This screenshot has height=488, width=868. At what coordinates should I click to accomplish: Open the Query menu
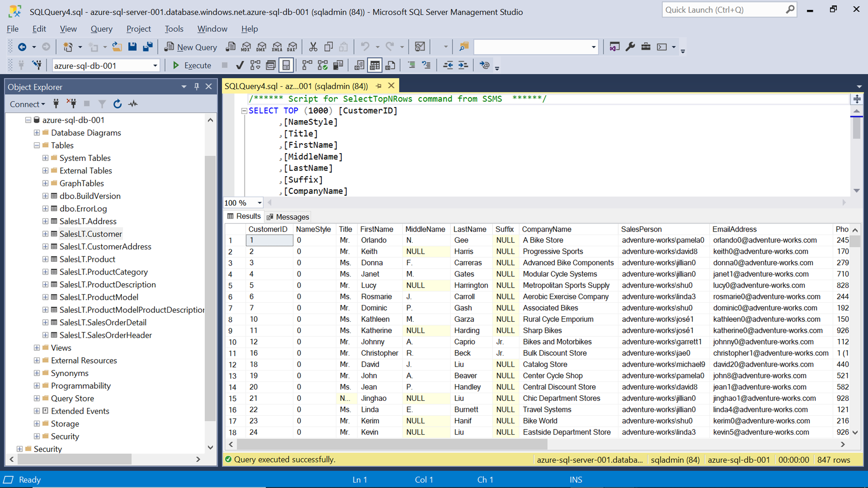point(101,29)
